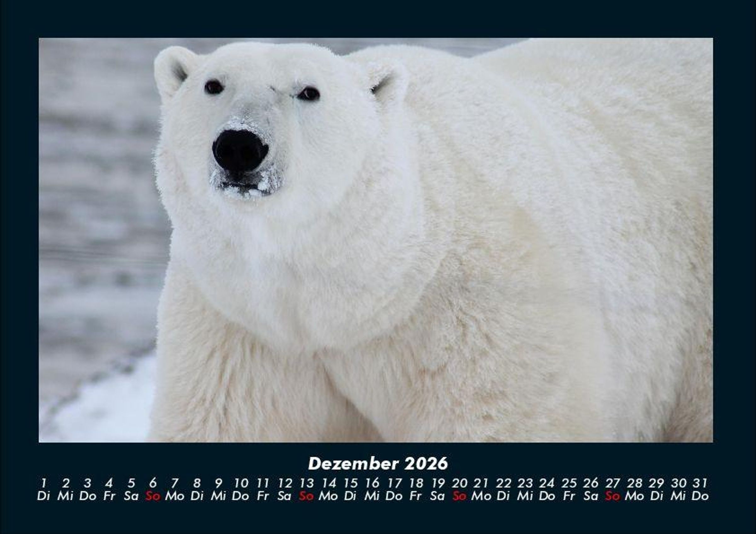
Task: Click date 10 Do
Action: (x=241, y=490)
